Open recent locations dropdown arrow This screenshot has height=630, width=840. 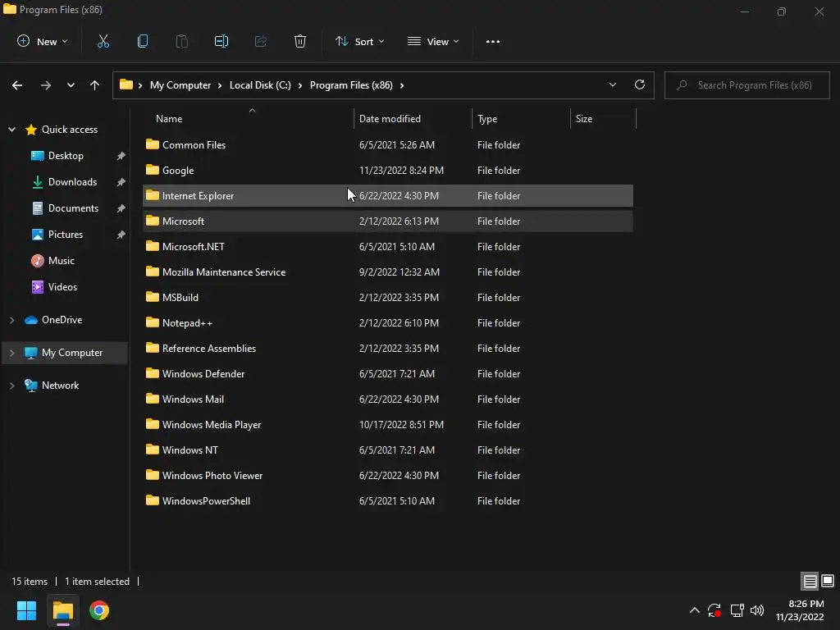tap(71, 85)
